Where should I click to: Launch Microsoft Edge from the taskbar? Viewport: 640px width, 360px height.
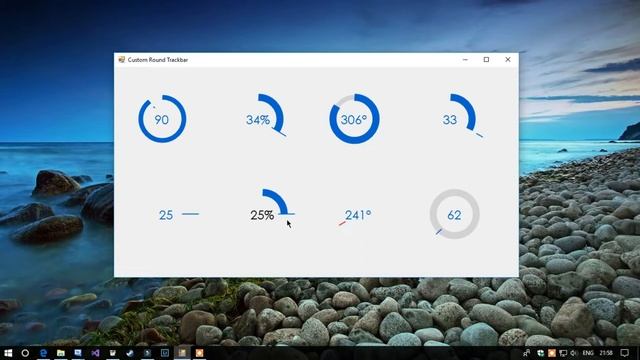pos(43,353)
